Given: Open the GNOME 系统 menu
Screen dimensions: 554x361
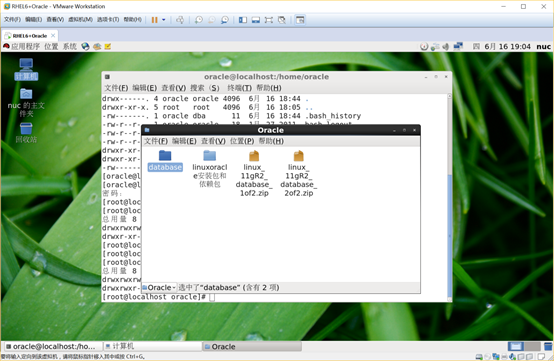Looking at the screenshot, I should [70, 46].
